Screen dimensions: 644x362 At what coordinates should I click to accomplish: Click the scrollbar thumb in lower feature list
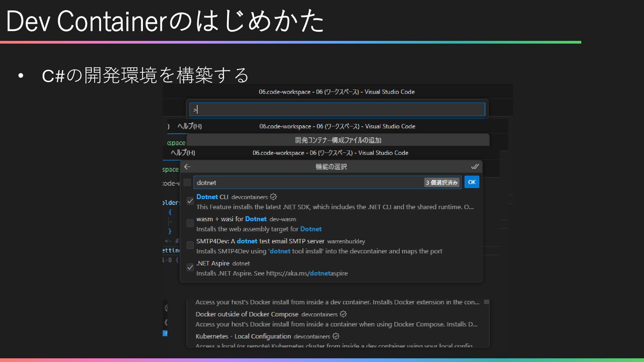(486, 302)
